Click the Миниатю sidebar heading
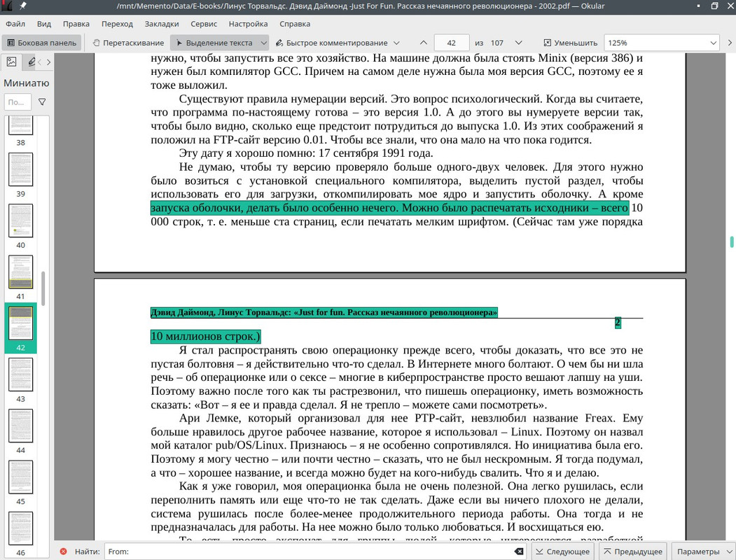The height and width of the screenshot is (560, 736). click(27, 83)
